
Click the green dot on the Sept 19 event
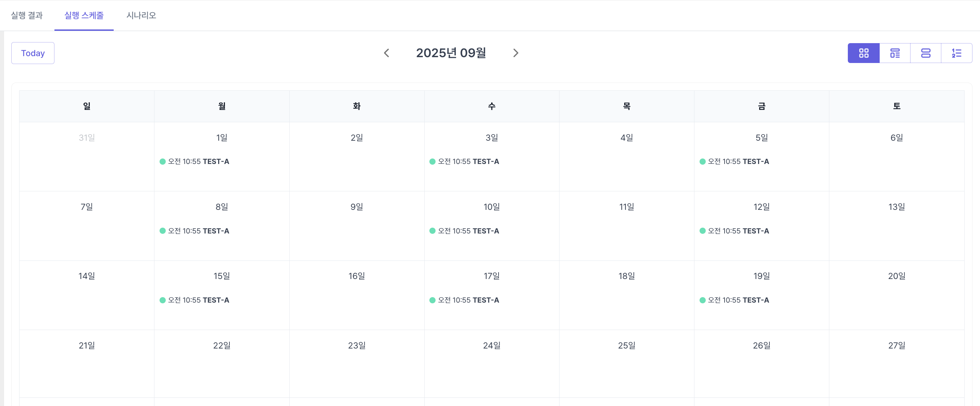(x=702, y=300)
